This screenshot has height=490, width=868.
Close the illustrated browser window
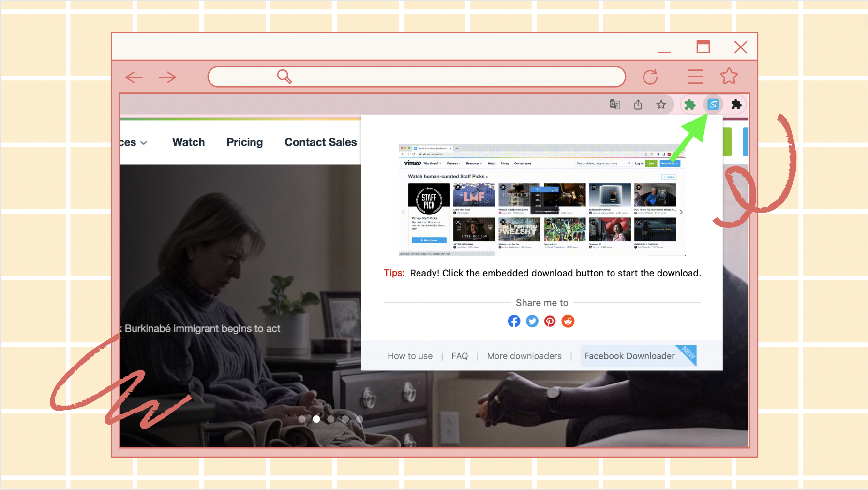[741, 47]
